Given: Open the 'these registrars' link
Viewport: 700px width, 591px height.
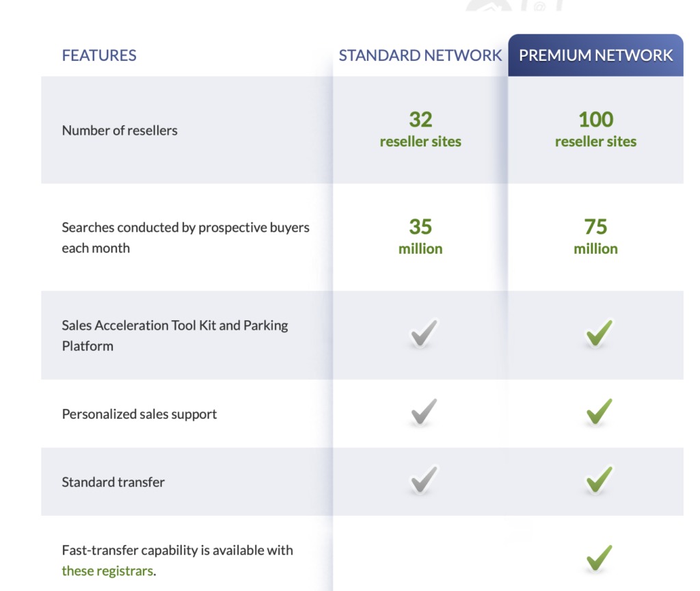Looking at the screenshot, I should pyautogui.click(x=107, y=571).
